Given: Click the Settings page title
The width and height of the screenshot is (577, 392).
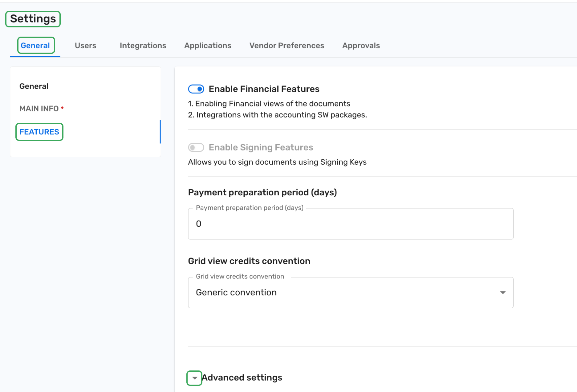Looking at the screenshot, I should [33, 19].
